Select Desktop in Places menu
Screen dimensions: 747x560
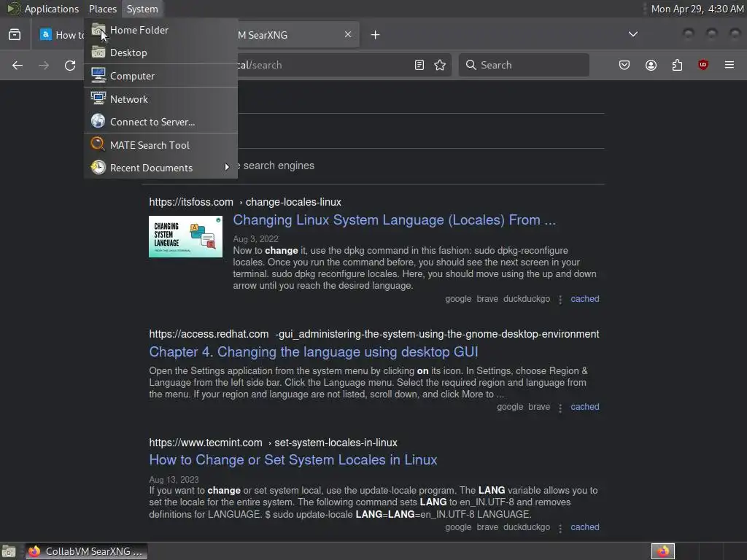[160, 52]
